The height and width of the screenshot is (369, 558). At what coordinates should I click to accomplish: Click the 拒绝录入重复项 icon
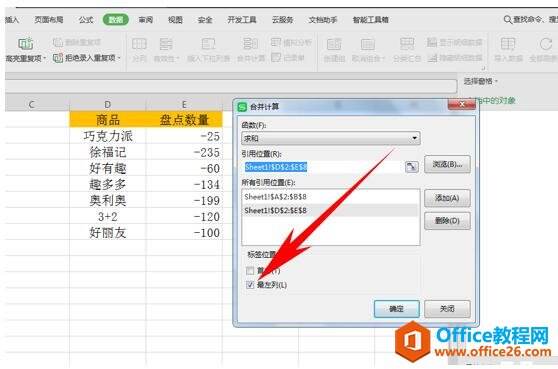[x=58, y=58]
